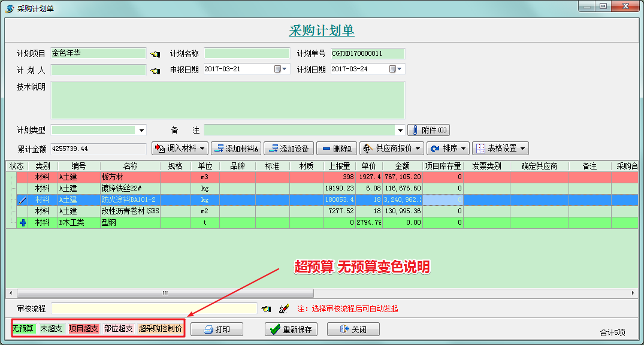Image resolution: width=644 pixels, height=345 pixels.
Task: Click the 重新保存 button
Action: (x=291, y=329)
